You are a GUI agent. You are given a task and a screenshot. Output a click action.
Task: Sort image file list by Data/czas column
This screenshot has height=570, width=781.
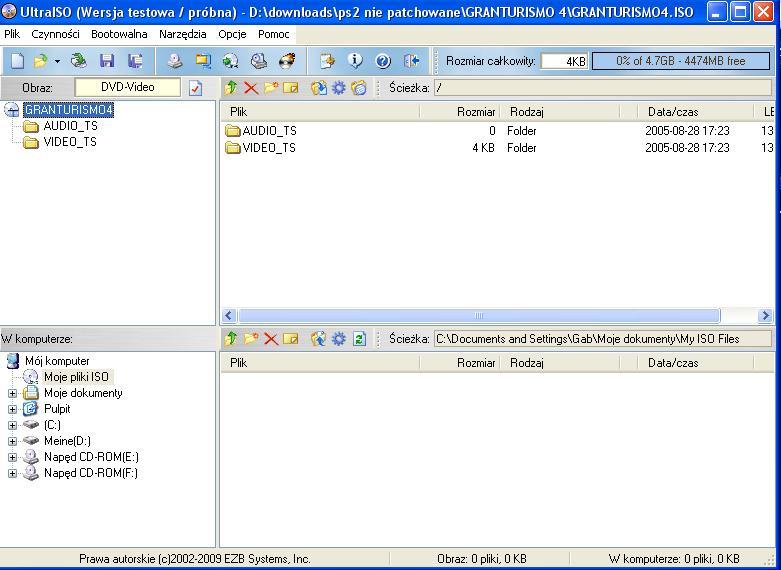coord(696,112)
